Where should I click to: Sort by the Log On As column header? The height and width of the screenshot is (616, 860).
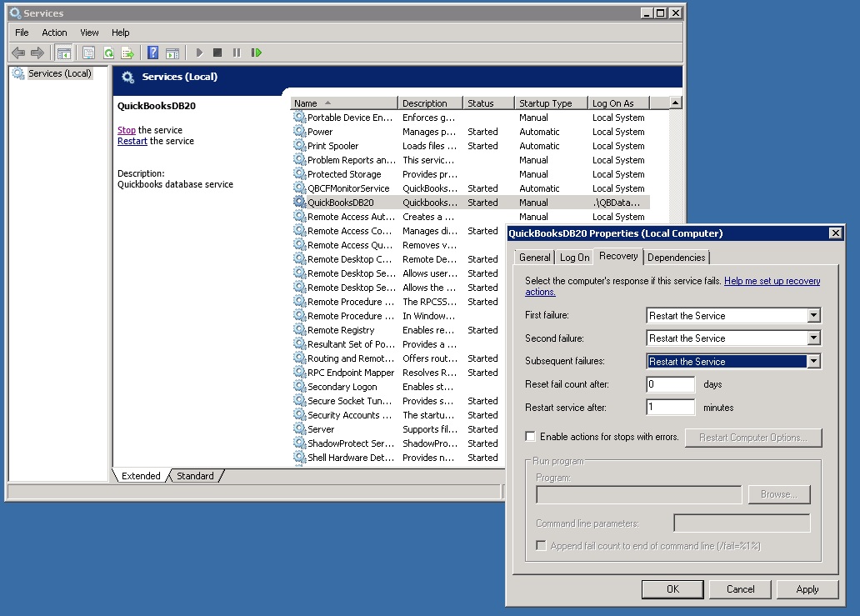click(618, 103)
